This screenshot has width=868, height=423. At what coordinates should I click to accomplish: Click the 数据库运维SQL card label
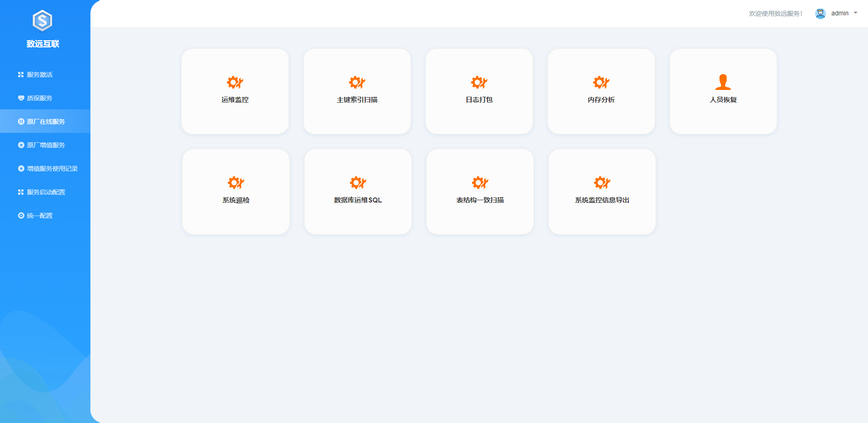coord(358,200)
